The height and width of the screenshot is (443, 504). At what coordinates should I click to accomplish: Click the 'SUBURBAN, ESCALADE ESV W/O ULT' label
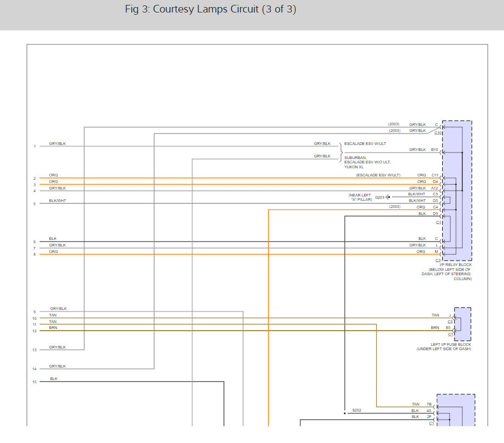coord(366,162)
